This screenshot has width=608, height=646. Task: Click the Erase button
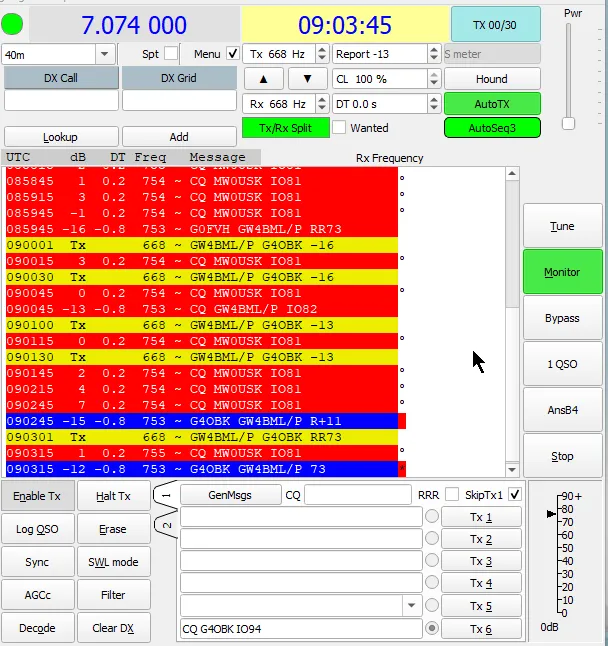click(x=114, y=529)
